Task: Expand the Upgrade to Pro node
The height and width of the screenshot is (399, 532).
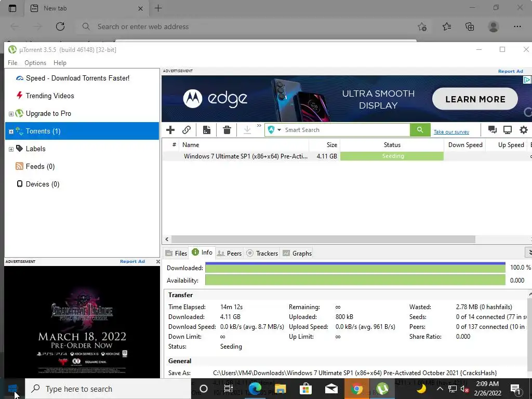Action: [x=11, y=114]
